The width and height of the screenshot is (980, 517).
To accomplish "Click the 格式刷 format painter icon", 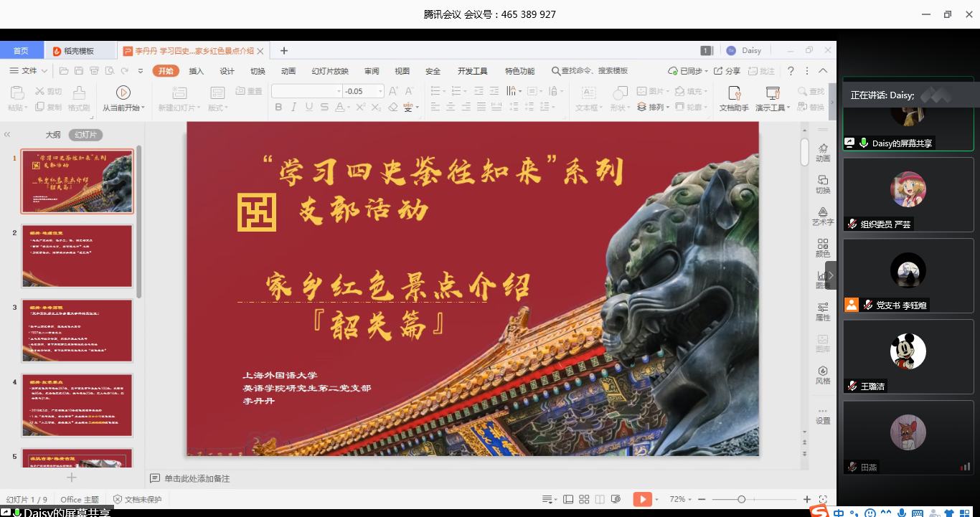I will coord(79,98).
